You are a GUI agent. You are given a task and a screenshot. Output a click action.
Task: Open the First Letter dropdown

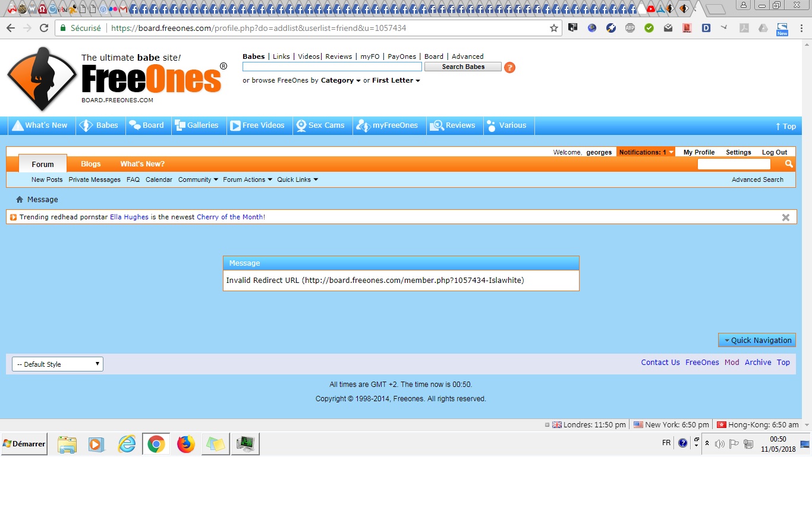[x=396, y=80]
